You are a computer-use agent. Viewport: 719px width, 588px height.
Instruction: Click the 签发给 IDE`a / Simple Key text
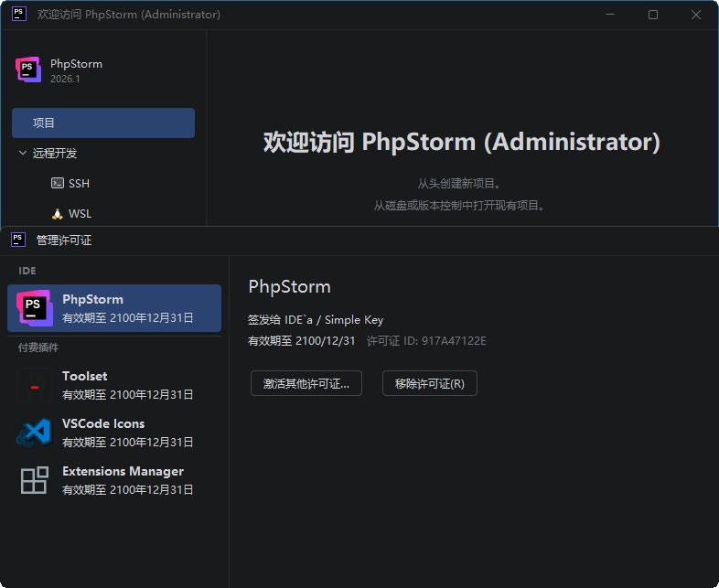[x=316, y=320]
